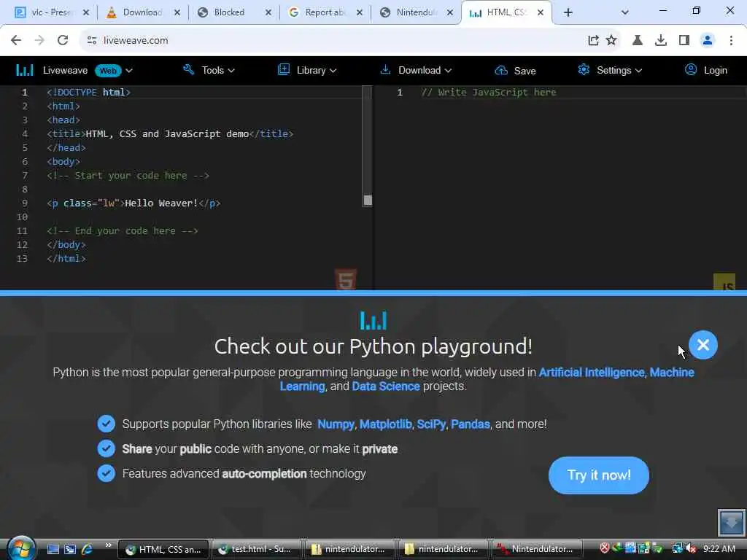
Task: Expand the quick launch overflow chevron
Action: pos(108,545)
